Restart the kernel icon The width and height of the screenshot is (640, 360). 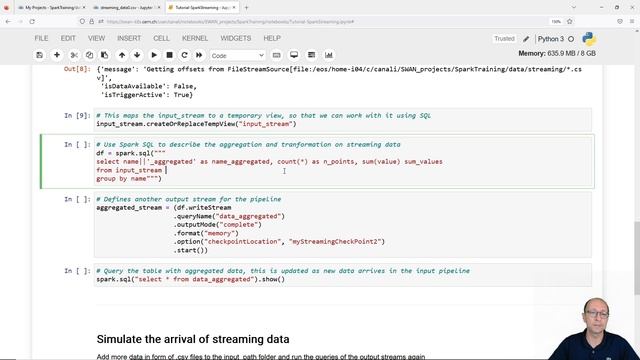coord(184,55)
